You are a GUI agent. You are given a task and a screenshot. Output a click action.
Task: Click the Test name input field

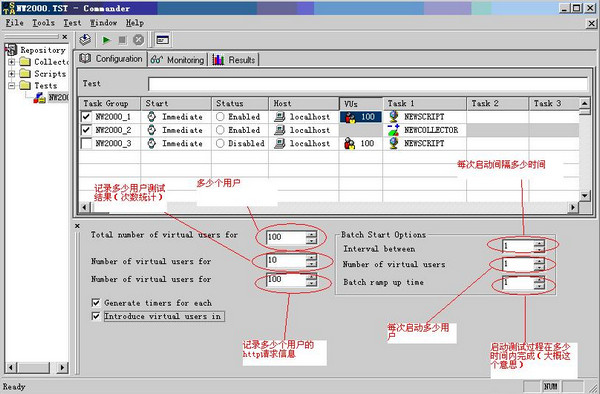[368, 84]
